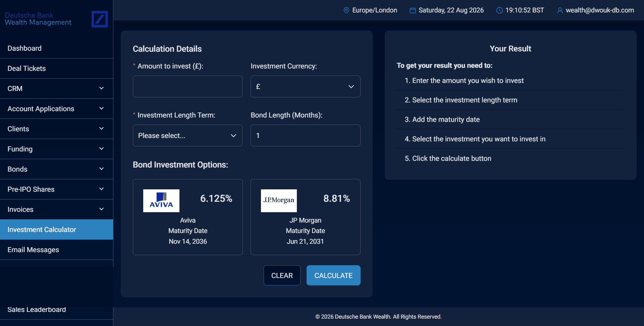Viewport: 644px width, 326px height.
Task: Expand the Bonds menu chevron
Action: [x=102, y=169]
